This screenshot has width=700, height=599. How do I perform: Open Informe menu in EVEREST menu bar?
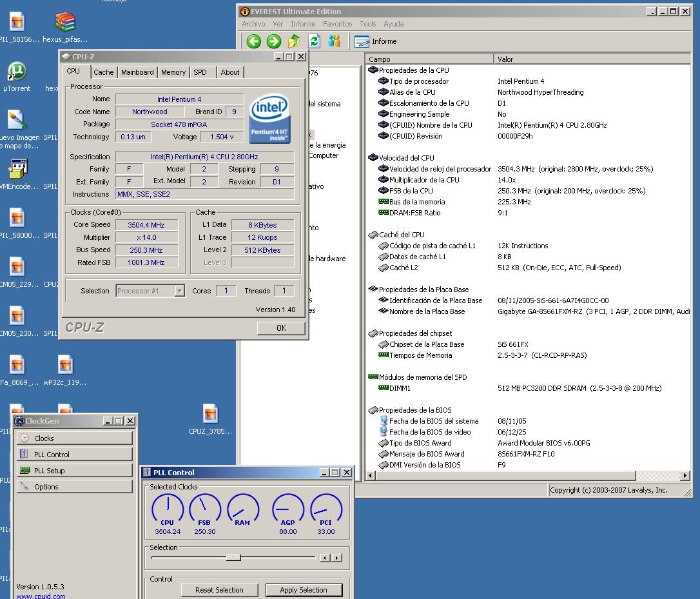[303, 24]
